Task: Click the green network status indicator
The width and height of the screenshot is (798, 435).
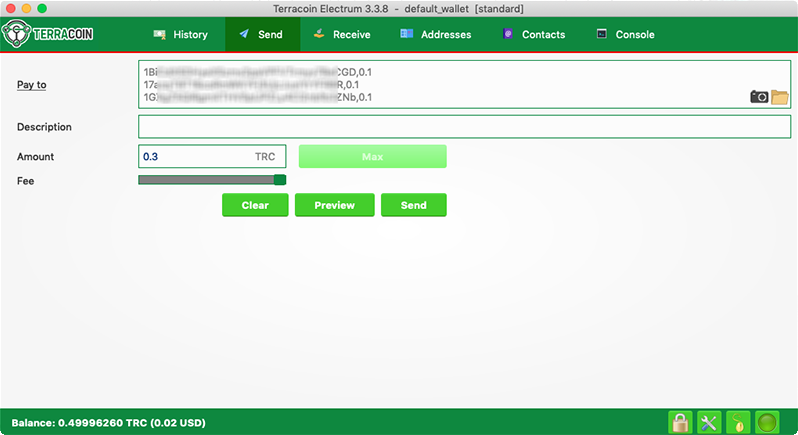Action: coord(767,422)
